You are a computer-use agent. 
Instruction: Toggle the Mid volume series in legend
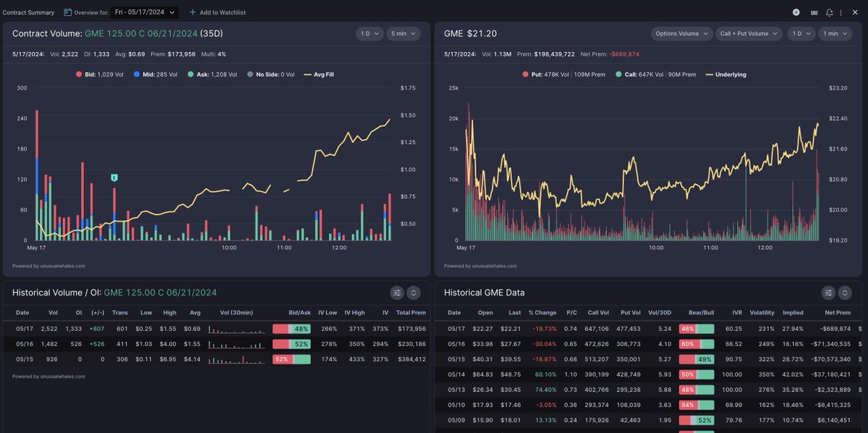[156, 74]
